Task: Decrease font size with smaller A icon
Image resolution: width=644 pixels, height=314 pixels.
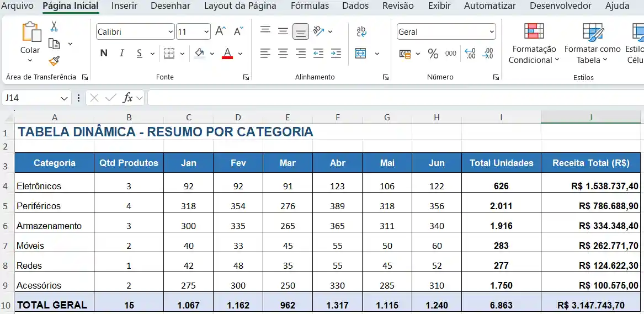Action: pyautogui.click(x=238, y=31)
